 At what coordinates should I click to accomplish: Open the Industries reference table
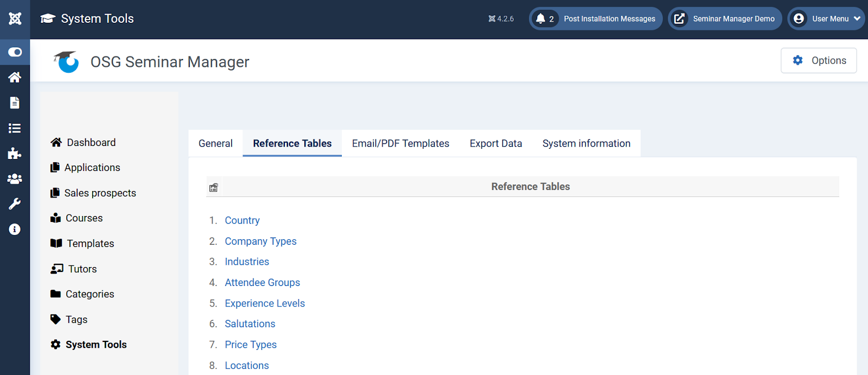tap(247, 262)
